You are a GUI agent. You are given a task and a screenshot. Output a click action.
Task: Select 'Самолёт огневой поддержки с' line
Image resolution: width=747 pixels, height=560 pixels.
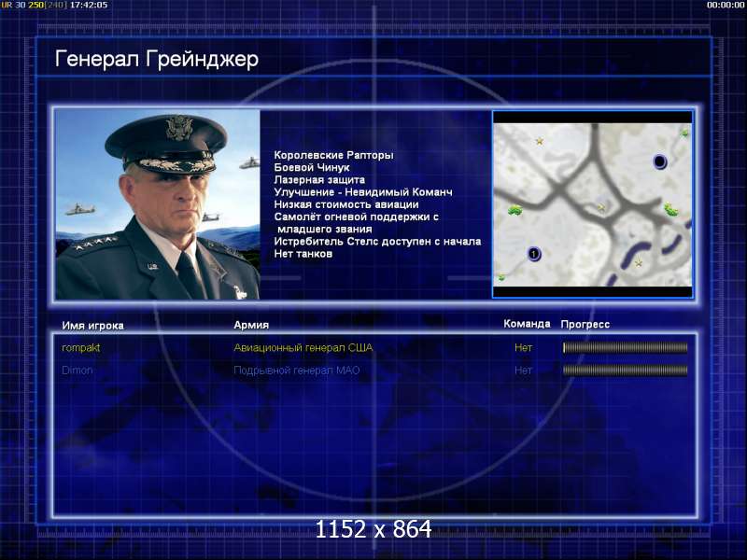point(357,217)
